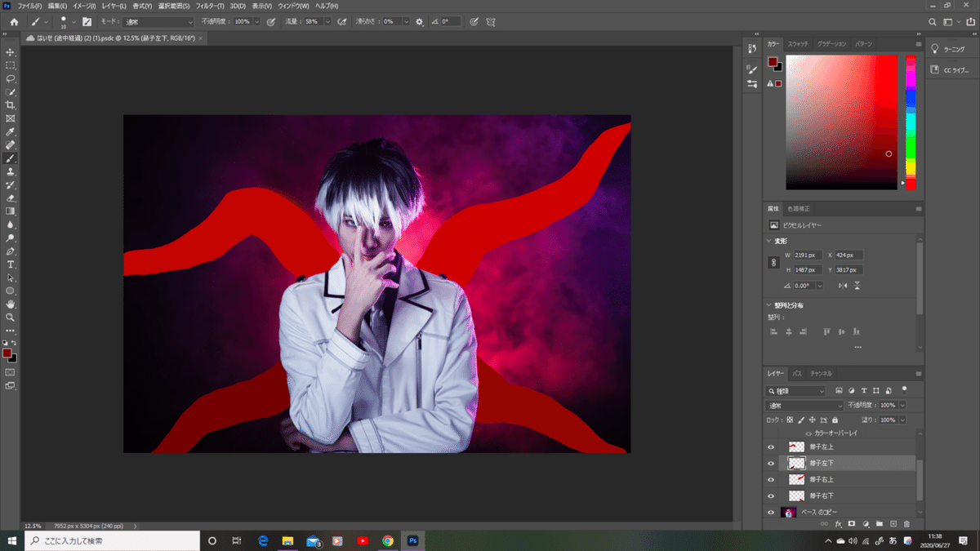Open the layer blend mode dropdown
This screenshot has height=551, width=980.
click(804, 406)
